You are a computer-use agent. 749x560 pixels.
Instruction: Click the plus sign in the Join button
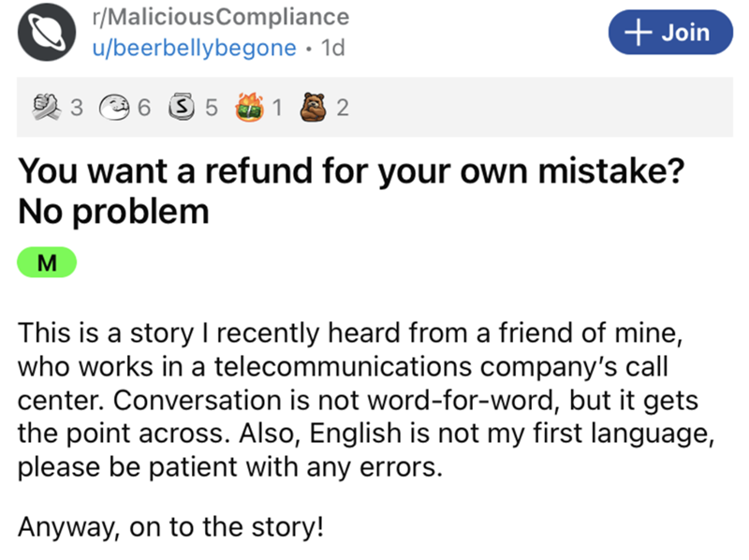pyautogui.click(x=640, y=34)
